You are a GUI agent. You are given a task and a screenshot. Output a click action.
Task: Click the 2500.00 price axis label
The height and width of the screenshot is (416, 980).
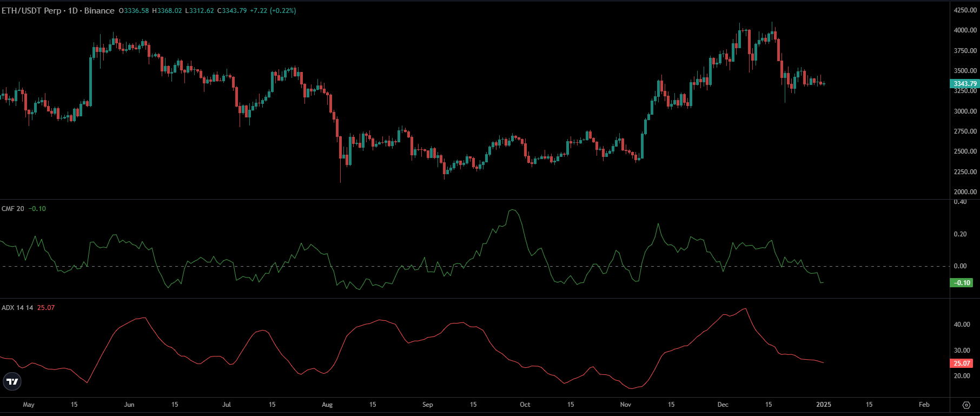pyautogui.click(x=965, y=151)
